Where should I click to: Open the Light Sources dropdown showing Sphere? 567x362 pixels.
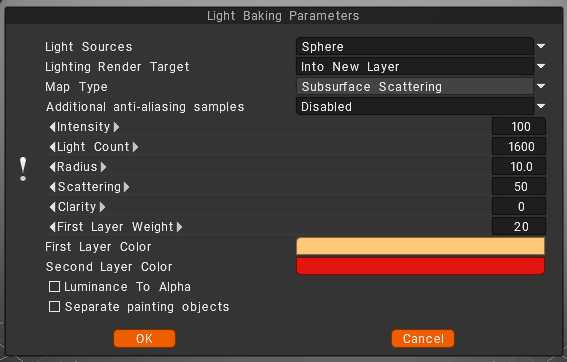pos(421,46)
